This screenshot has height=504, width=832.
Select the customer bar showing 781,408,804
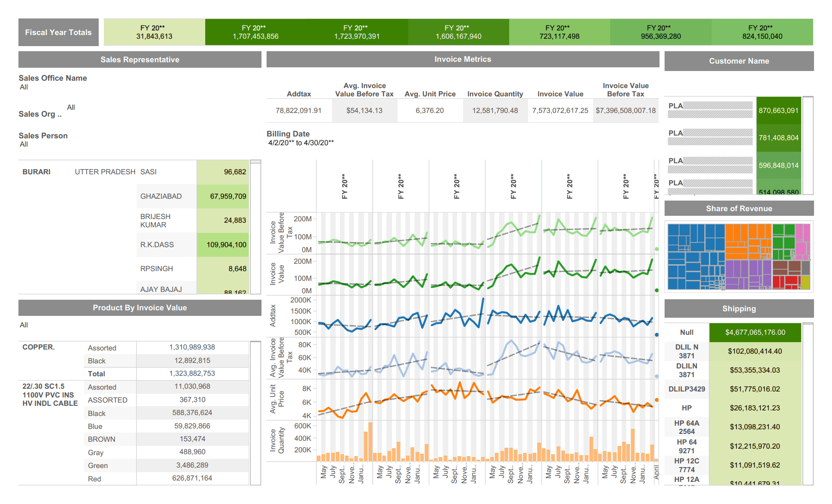click(779, 138)
